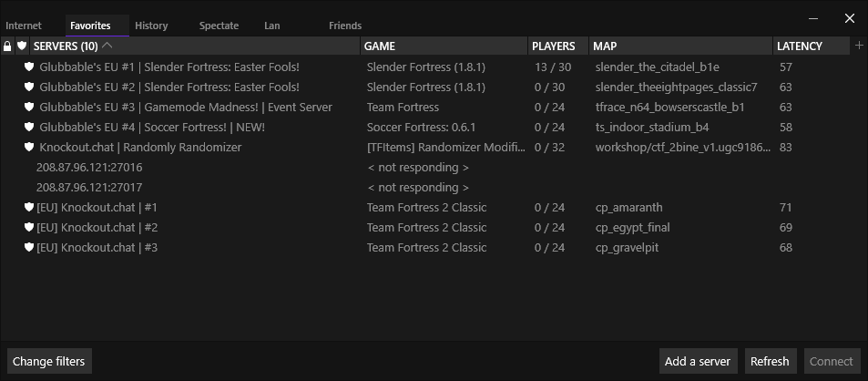Viewport: 868px width, 381px height.
Task: Go to the Friends tab
Action: click(x=345, y=26)
